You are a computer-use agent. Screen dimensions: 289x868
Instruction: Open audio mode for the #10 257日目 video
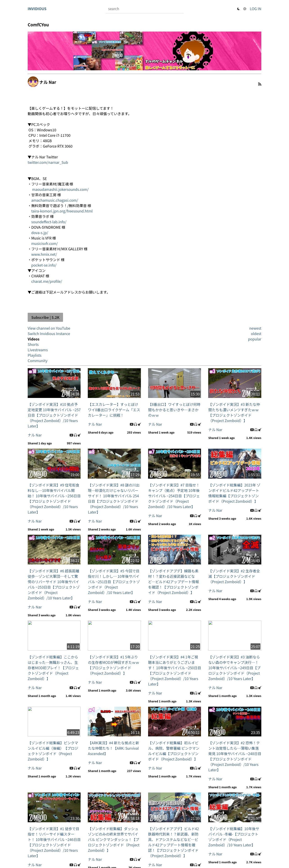point(75,435)
